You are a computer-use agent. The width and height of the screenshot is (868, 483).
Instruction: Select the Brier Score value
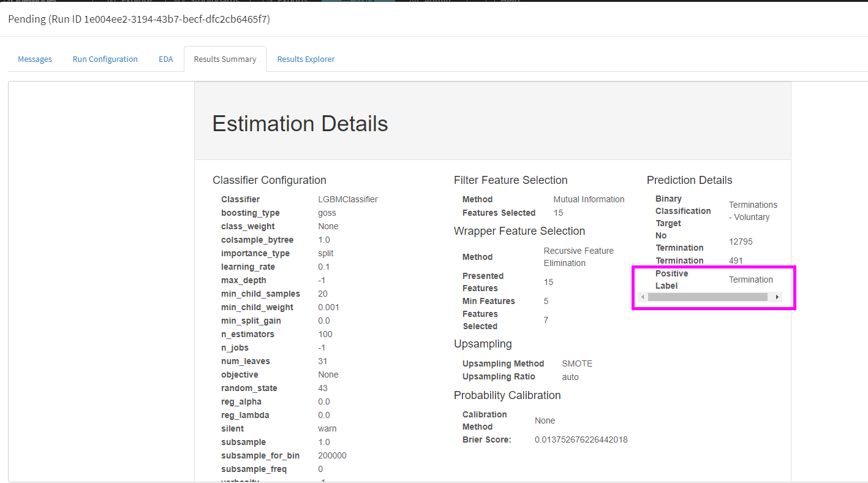tap(581, 439)
